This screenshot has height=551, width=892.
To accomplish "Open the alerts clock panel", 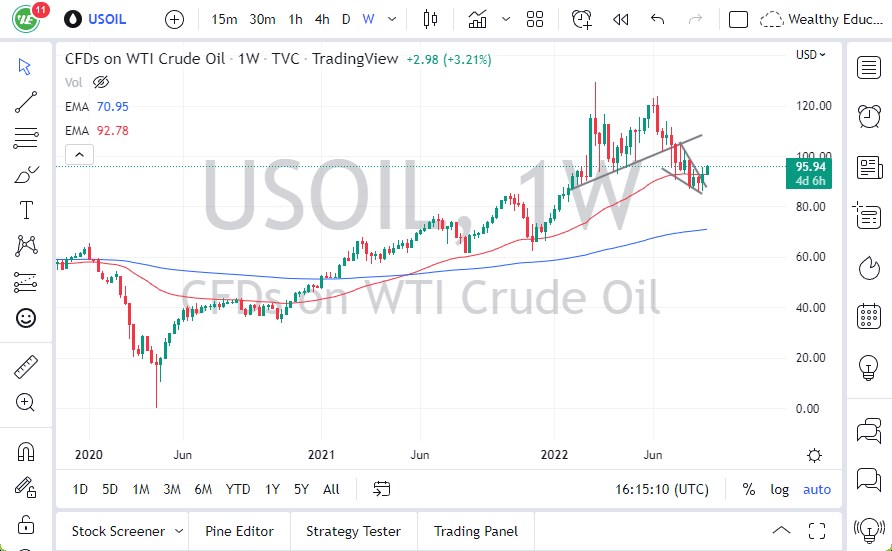I will click(x=869, y=117).
